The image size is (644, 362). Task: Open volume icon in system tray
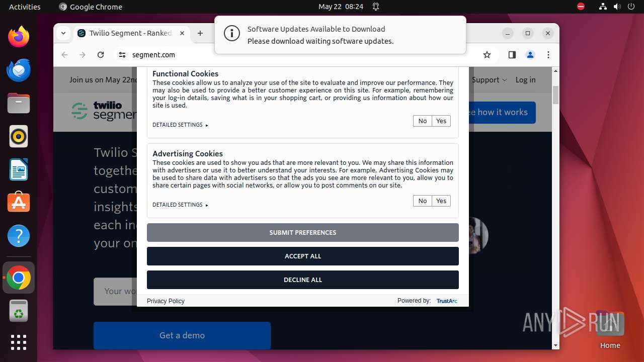(x=616, y=7)
